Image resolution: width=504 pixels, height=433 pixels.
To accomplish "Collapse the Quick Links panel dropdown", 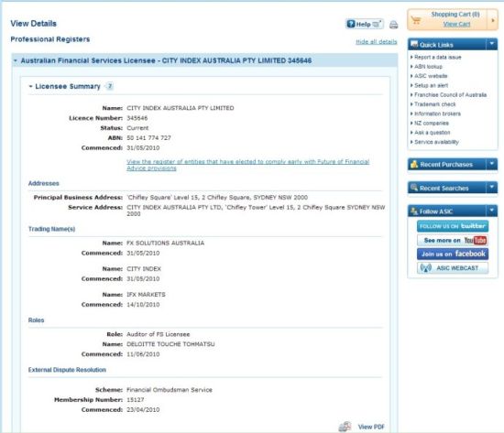I will (x=492, y=44).
